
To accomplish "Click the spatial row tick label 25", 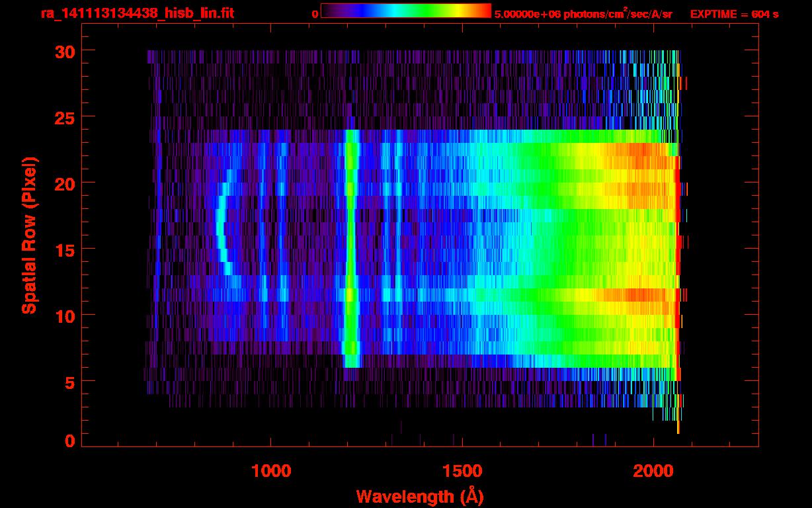I will point(65,117).
